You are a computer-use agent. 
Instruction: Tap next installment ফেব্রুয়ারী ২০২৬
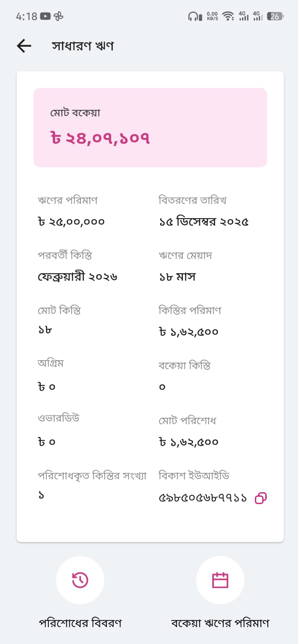point(77,277)
